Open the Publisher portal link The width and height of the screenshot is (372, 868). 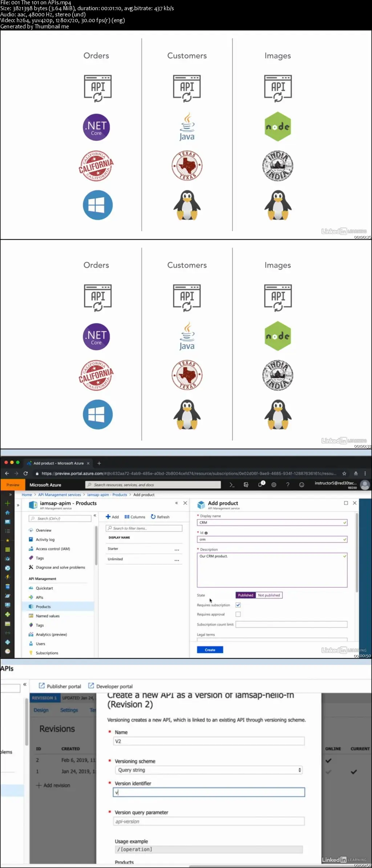(x=60, y=686)
